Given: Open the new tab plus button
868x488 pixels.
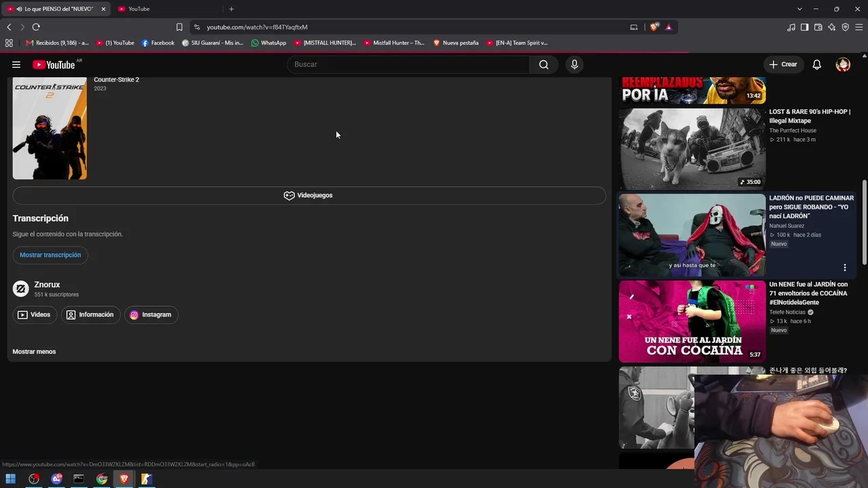Looking at the screenshot, I should 231,9.
